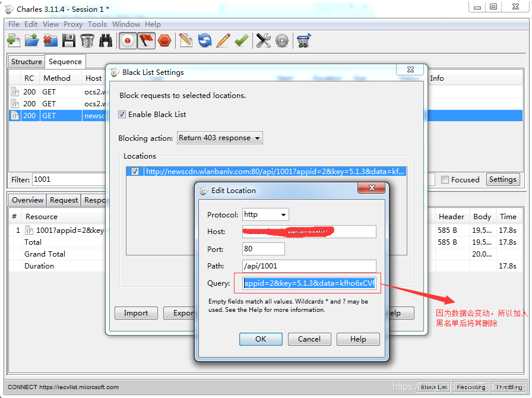Click the Settings button beside Focused
Image resolution: width=532 pixels, height=398 pixels.
(x=502, y=179)
